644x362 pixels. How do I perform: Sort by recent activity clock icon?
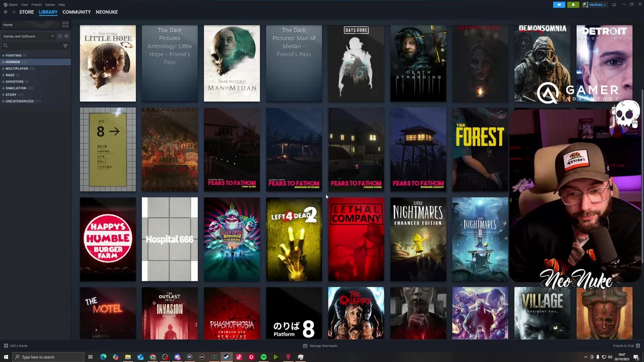[x=60, y=36]
